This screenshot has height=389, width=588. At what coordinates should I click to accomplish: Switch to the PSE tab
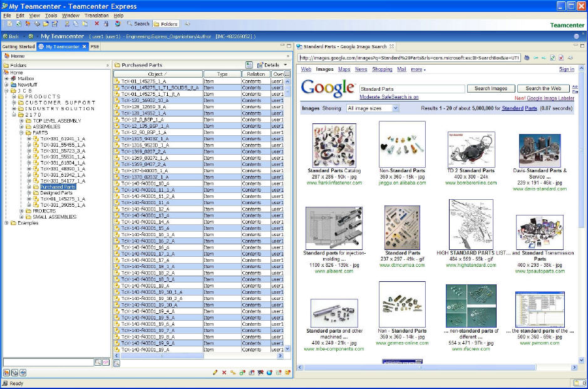[95, 46]
